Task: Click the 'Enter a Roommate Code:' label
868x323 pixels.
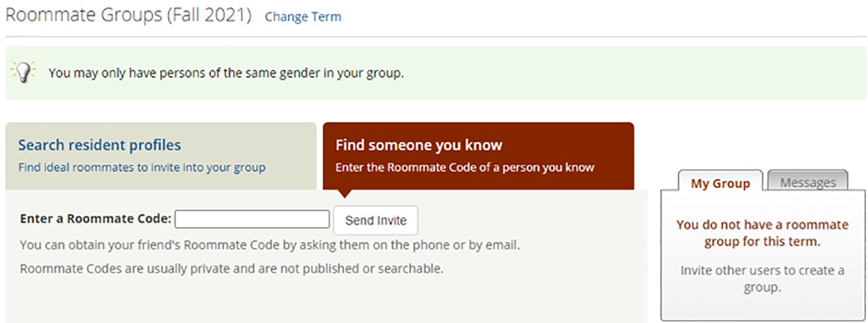Action: pos(96,219)
